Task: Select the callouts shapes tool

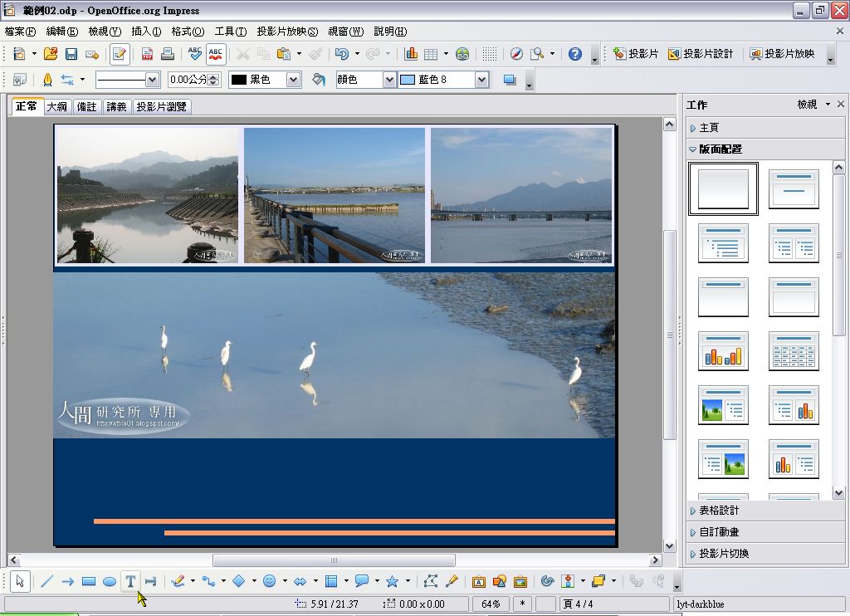Action: (x=362, y=581)
